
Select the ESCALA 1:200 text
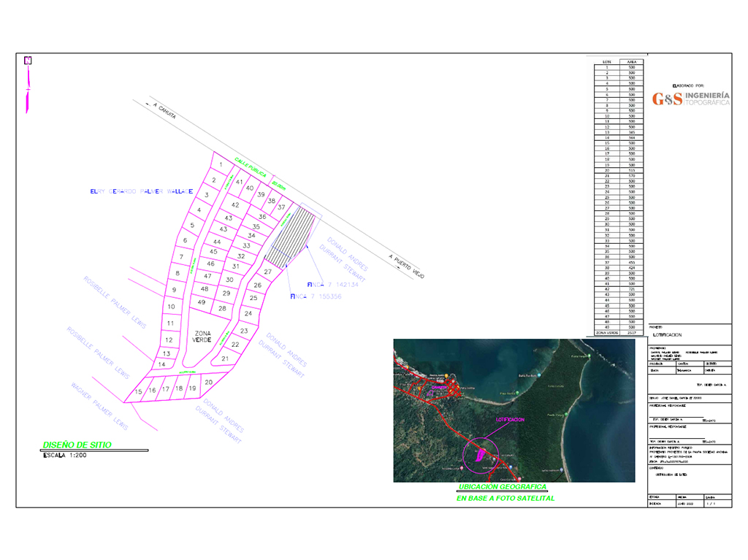[x=65, y=456]
